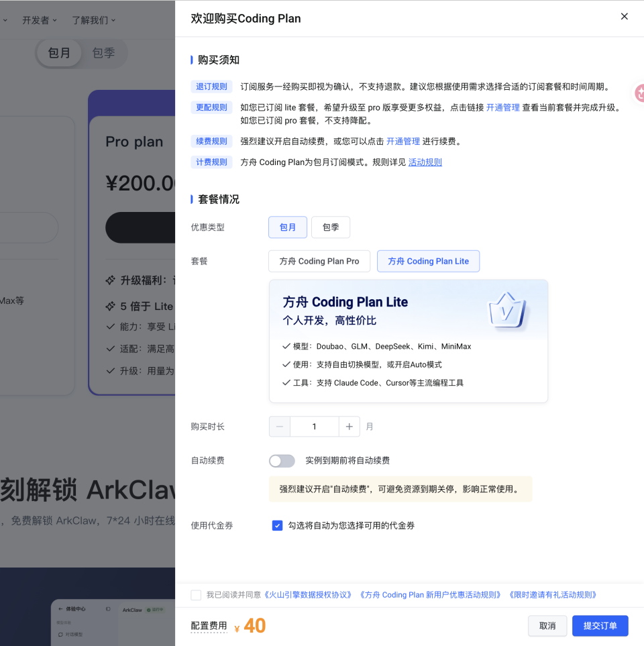Open 《限时邀请有礼活动规则》 link
The width and height of the screenshot is (644, 646).
(553, 595)
